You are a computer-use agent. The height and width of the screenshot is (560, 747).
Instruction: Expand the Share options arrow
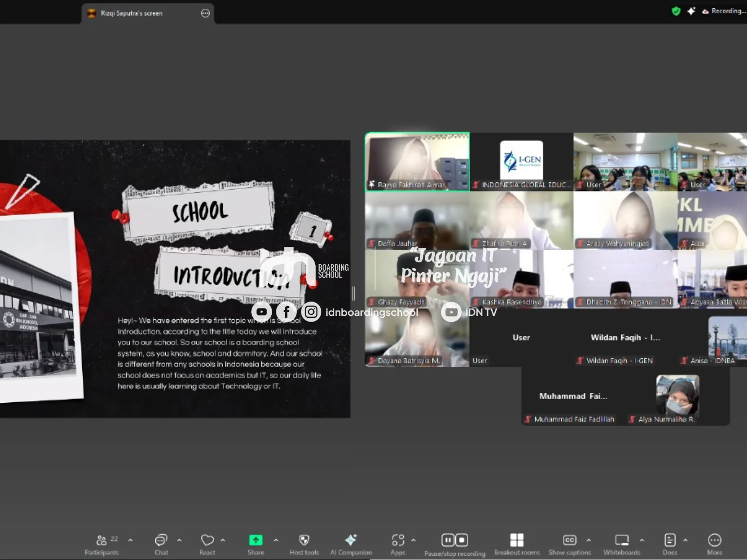tap(276, 540)
